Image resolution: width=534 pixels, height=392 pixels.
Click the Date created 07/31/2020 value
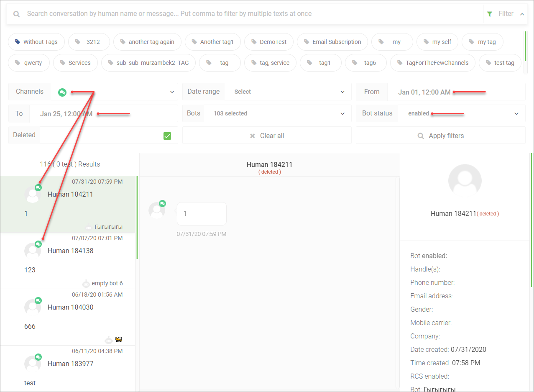(468, 349)
